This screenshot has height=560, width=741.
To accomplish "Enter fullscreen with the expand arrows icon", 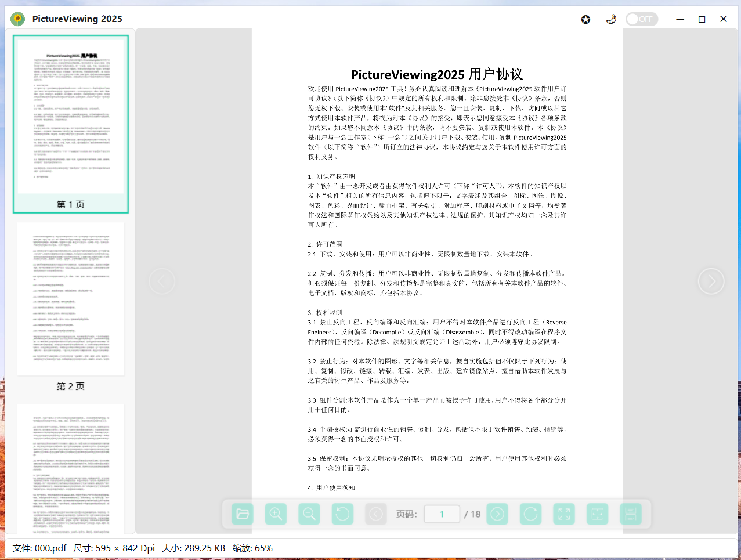I will pos(564,514).
